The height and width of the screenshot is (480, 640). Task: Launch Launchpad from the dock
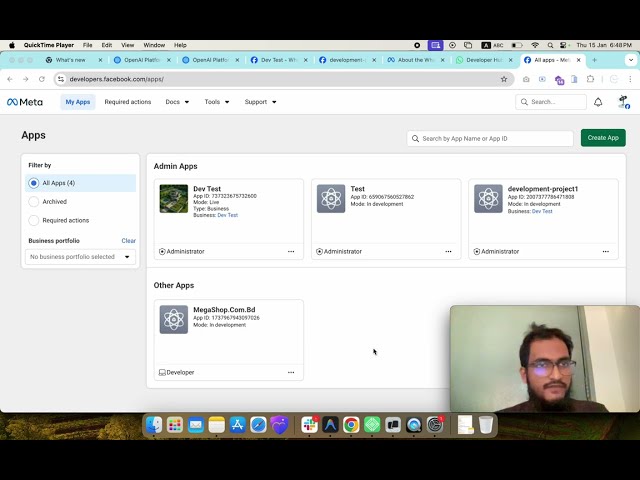click(x=175, y=425)
